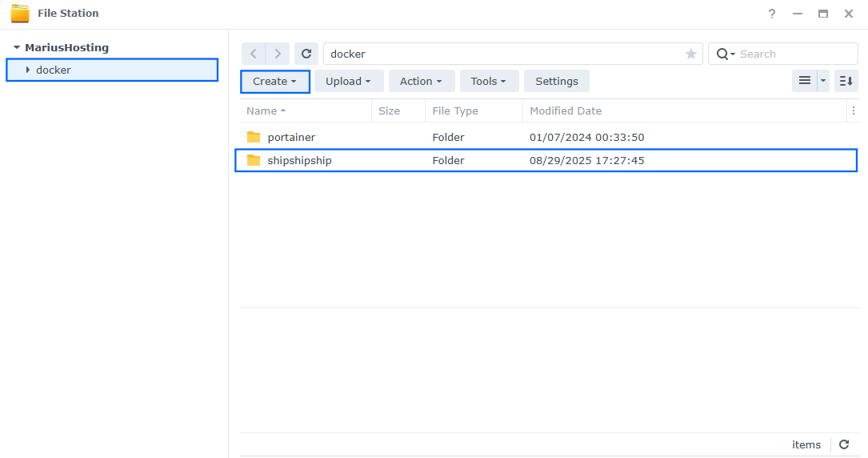Click the Folder type cell for shipshipship
The width and height of the screenshot is (868, 458).
click(448, 161)
